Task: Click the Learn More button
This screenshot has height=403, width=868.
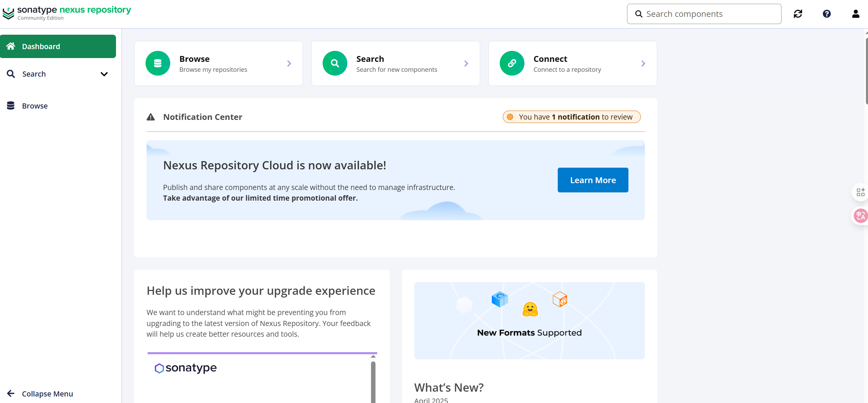Action: pyautogui.click(x=593, y=180)
